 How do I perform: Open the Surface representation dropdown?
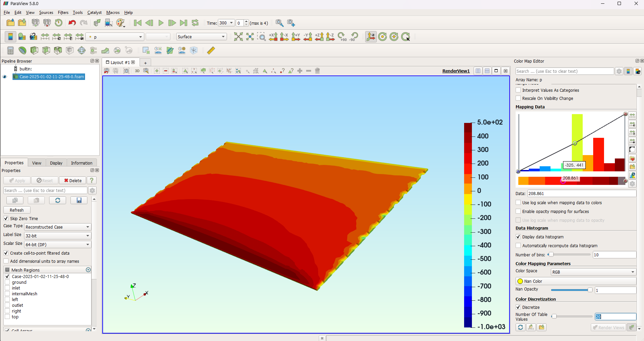point(202,37)
